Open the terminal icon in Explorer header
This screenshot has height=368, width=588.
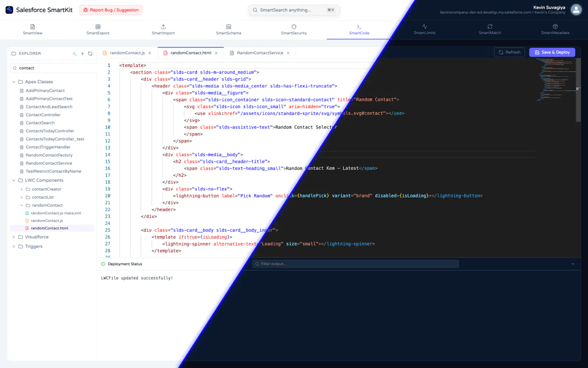(x=75, y=53)
